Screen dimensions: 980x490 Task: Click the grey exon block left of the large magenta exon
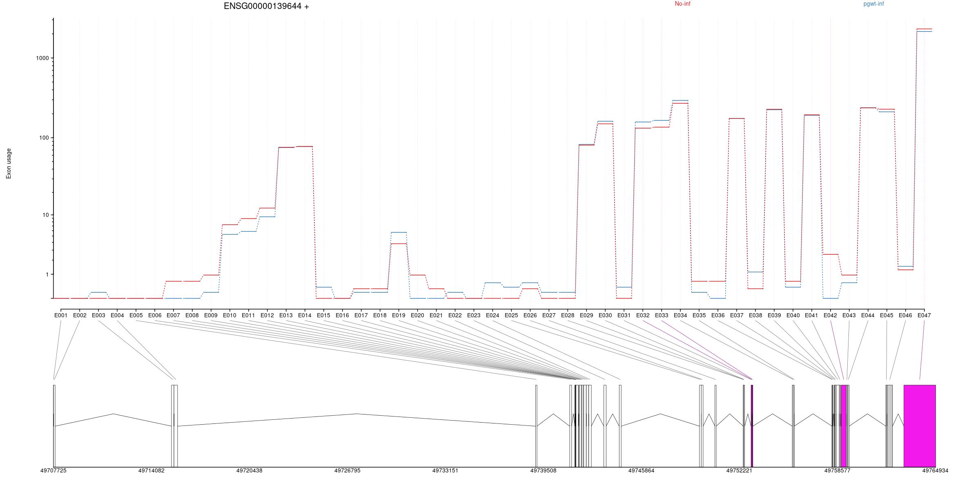point(889,426)
